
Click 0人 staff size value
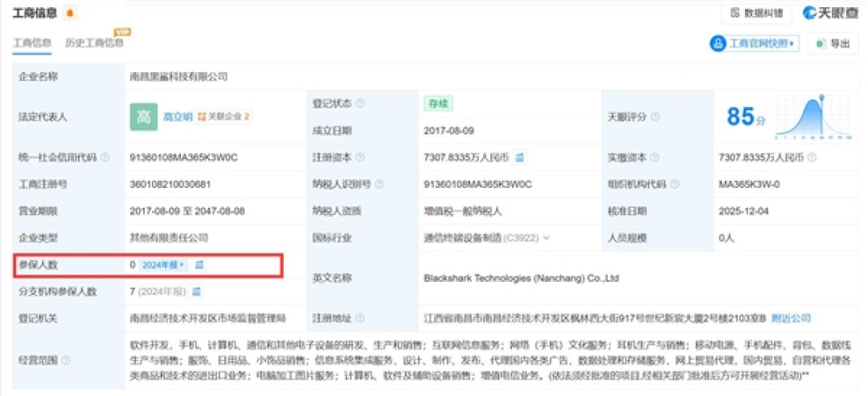point(726,239)
